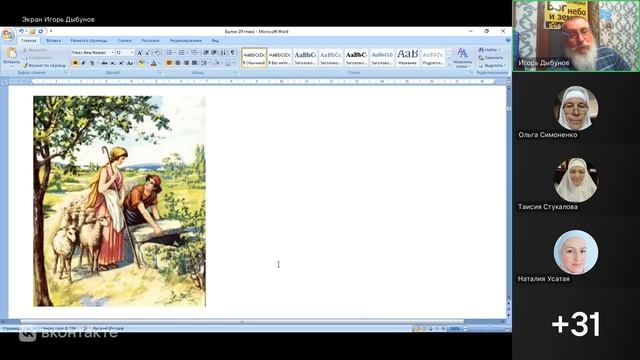Toggle italic formatting
Screen dimensions: 640x360
[83, 63]
